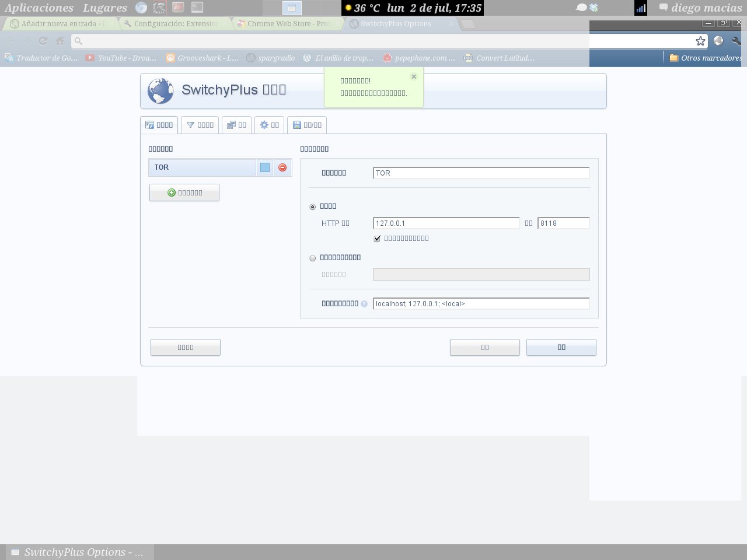Image resolution: width=747 pixels, height=560 pixels.
Task: Open the SwitchyPlus tab with the floppy disk icon
Action: tap(307, 125)
